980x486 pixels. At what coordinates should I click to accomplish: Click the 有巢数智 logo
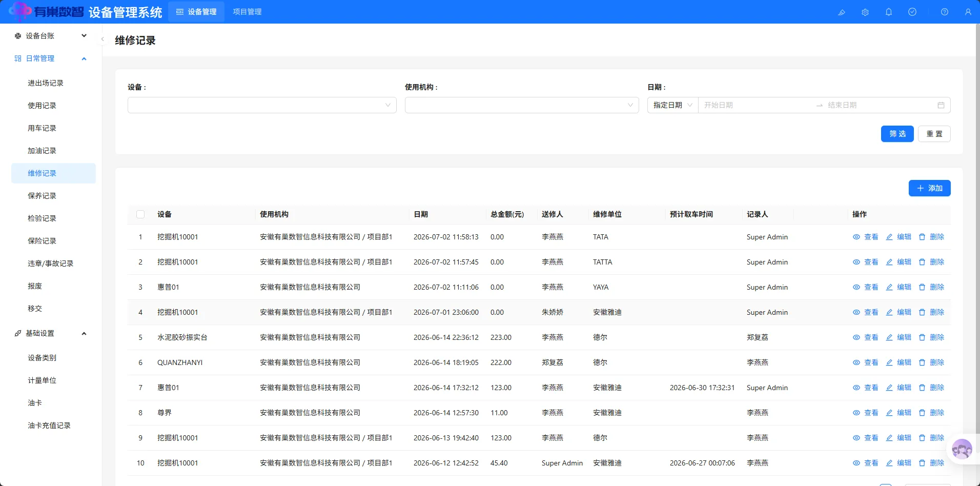[46, 11]
